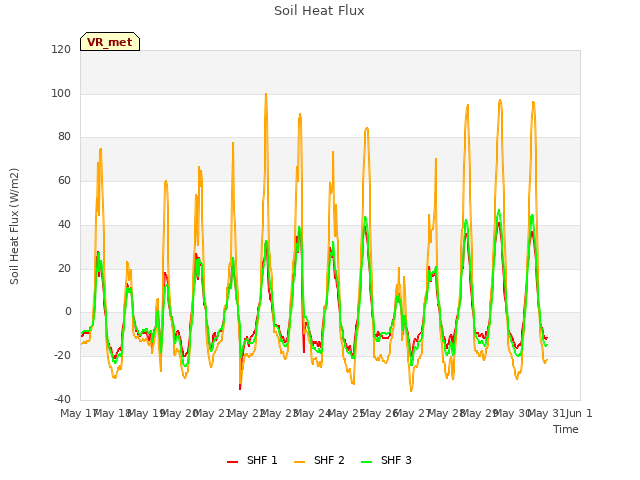Click the green SHF 3 legend marker
The image size is (640, 480).
[x=367, y=461]
